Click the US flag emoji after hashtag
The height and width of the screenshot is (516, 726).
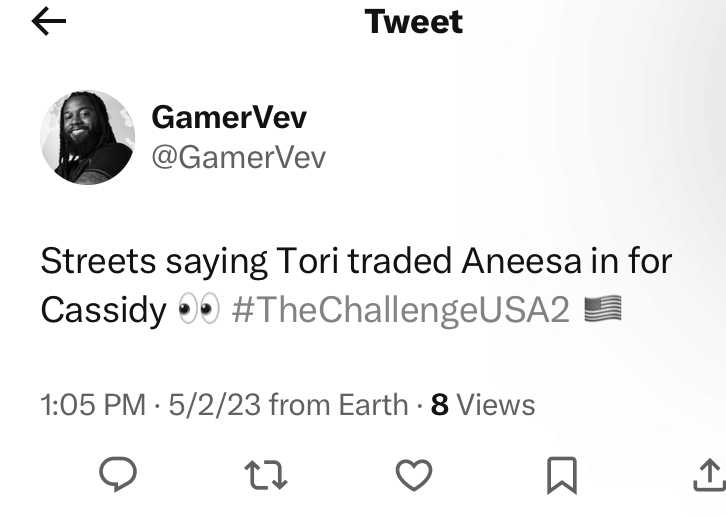(603, 308)
